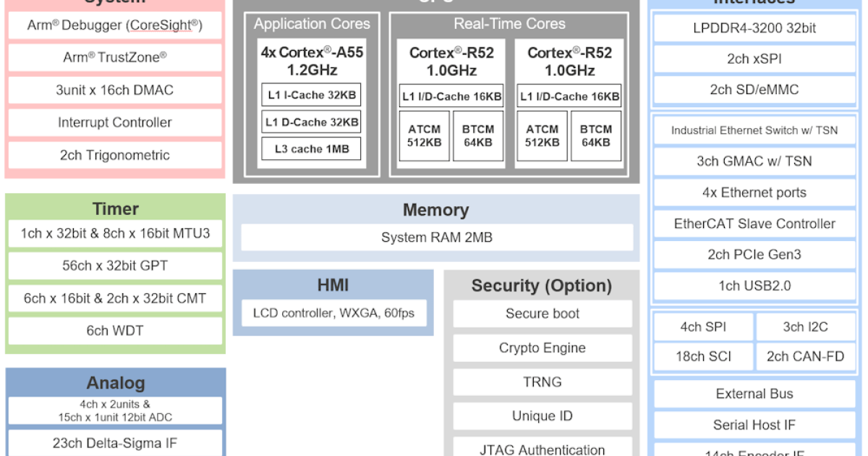Select the LCD controller, WXGA, 60fps box

[333, 313]
